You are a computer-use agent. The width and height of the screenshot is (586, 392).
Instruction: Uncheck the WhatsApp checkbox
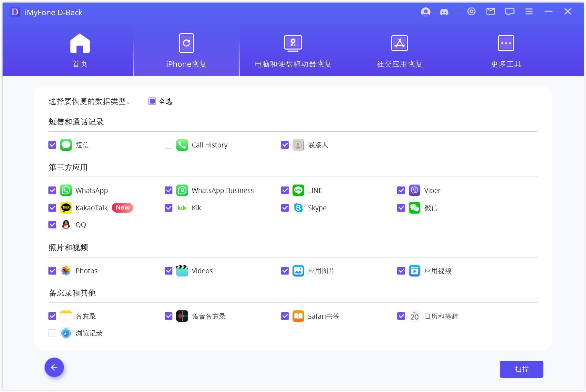(52, 190)
